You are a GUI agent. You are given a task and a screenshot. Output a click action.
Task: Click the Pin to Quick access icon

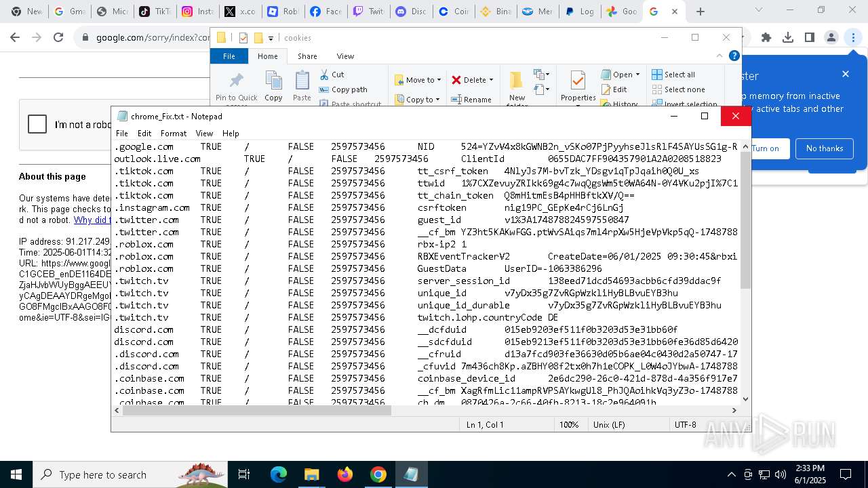pyautogui.click(x=237, y=81)
